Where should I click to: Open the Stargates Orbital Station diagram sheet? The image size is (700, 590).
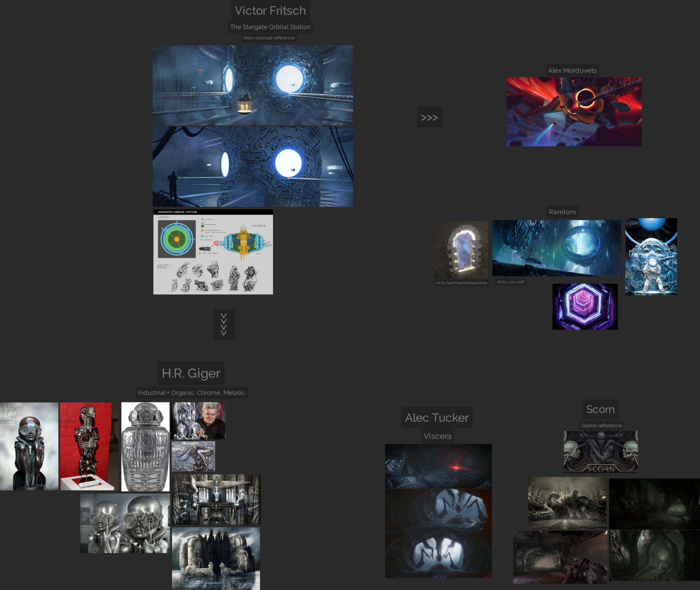pyautogui.click(x=213, y=252)
